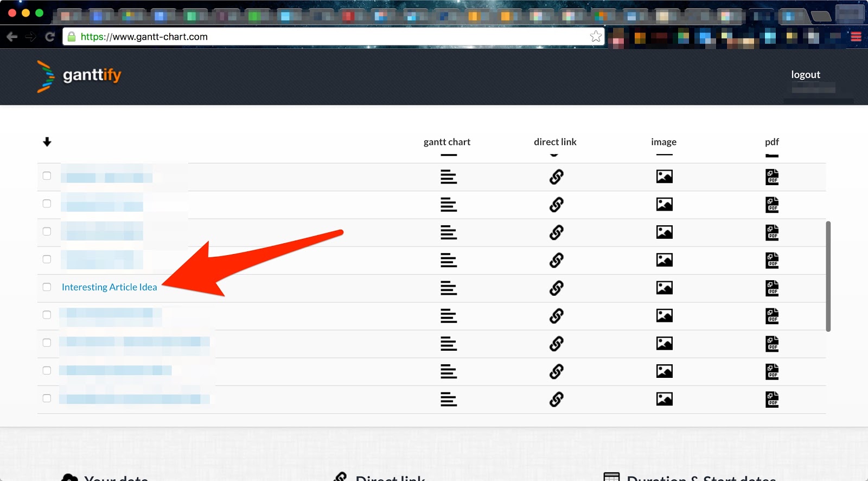Click the pdf column header
Viewport: 868px width, 481px height.
(771, 142)
